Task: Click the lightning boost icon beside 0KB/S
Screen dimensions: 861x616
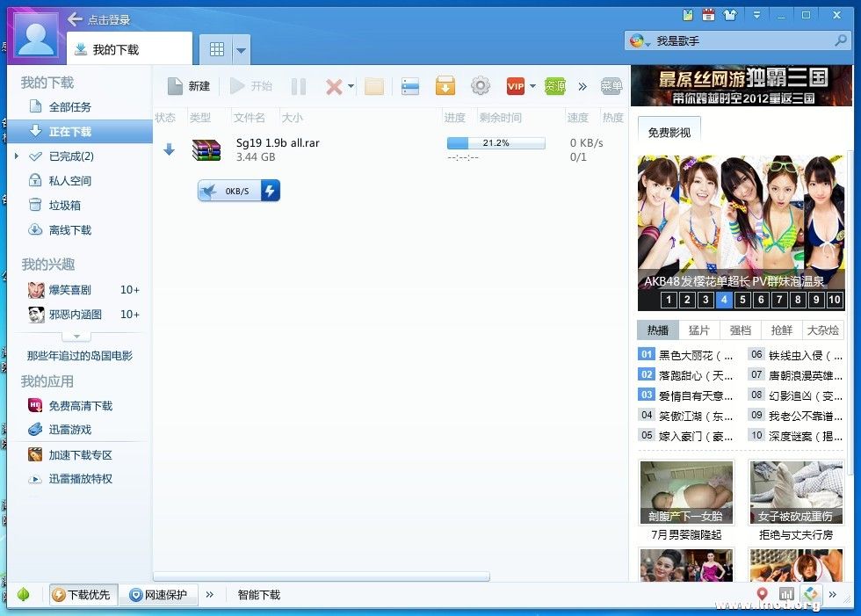Action: (x=271, y=190)
